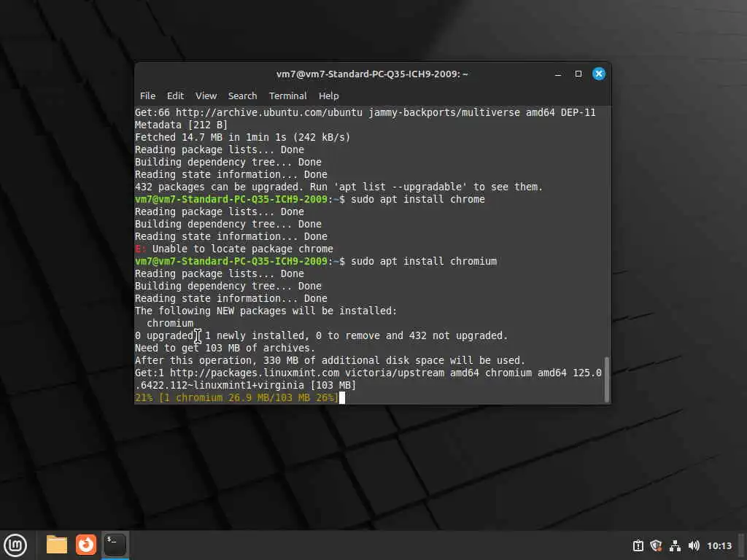Viewport: 747px width, 560px height.
Task: Open the Search menu in Terminal
Action: (x=242, y=96)
